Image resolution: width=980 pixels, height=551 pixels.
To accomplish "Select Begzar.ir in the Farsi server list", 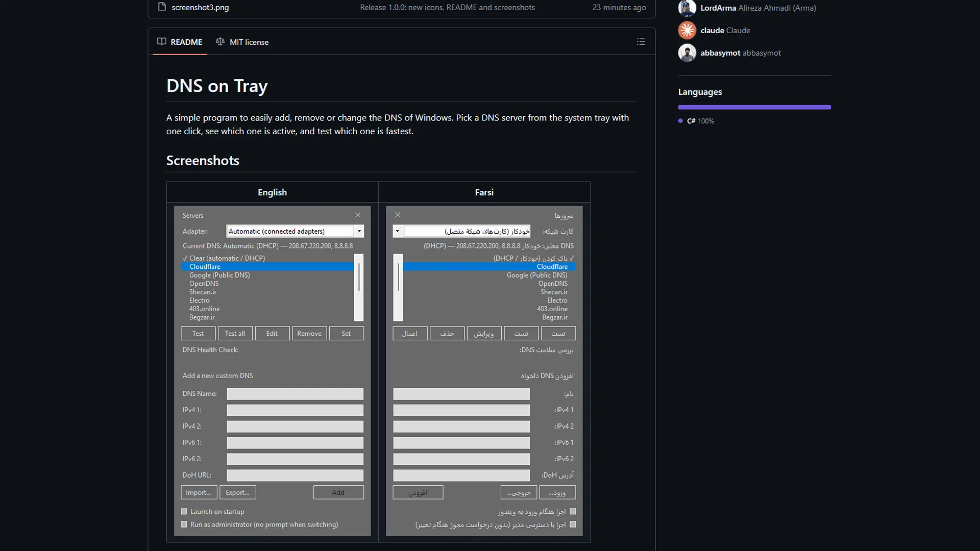I will coord(489,317).
